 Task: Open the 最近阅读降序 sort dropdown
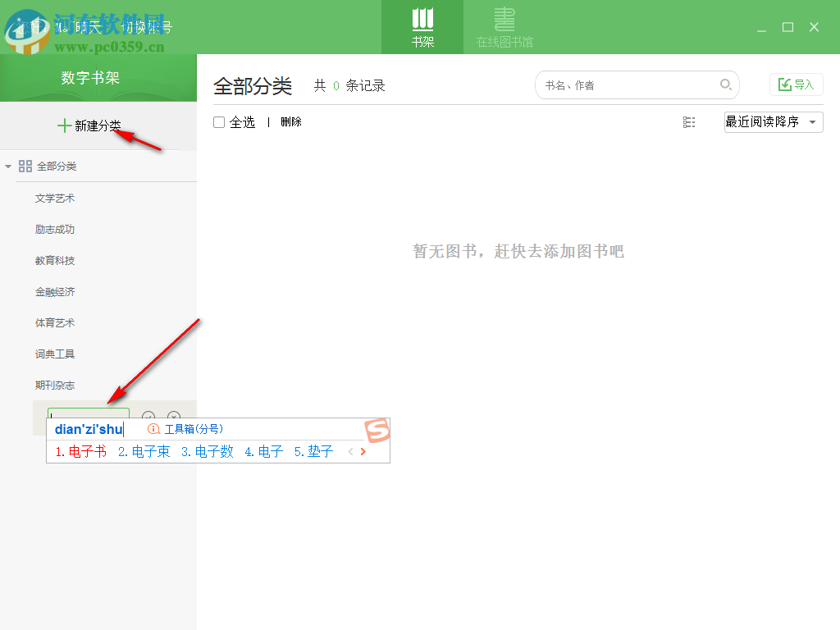[x=772, y=121]
